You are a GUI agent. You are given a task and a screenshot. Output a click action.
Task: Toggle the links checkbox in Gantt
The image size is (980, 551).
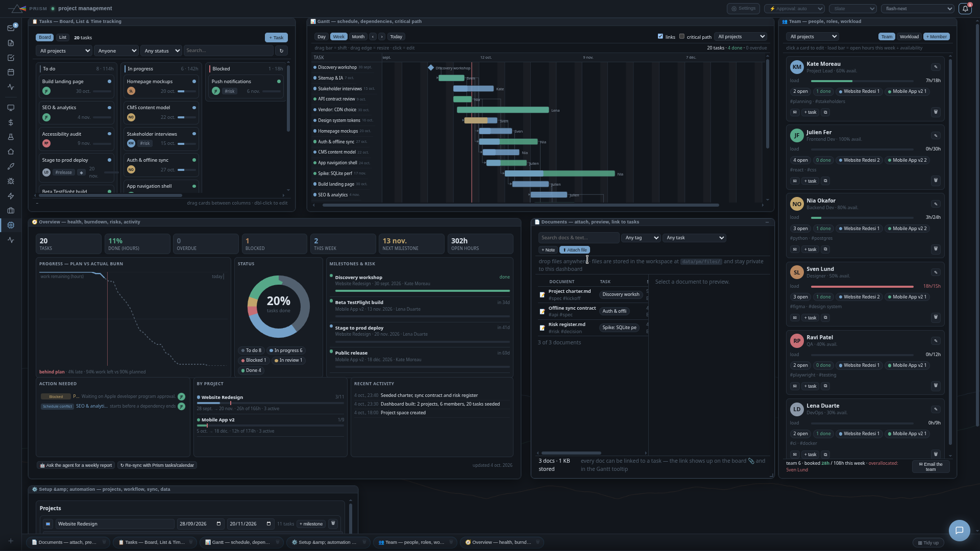[660, 36]
